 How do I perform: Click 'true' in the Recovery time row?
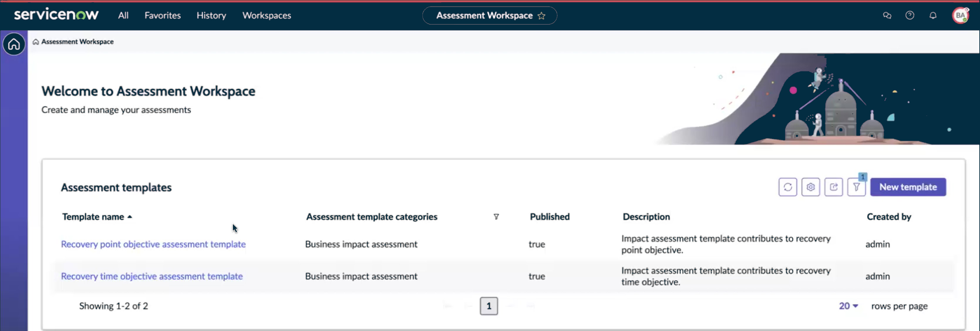pos(537,276)
